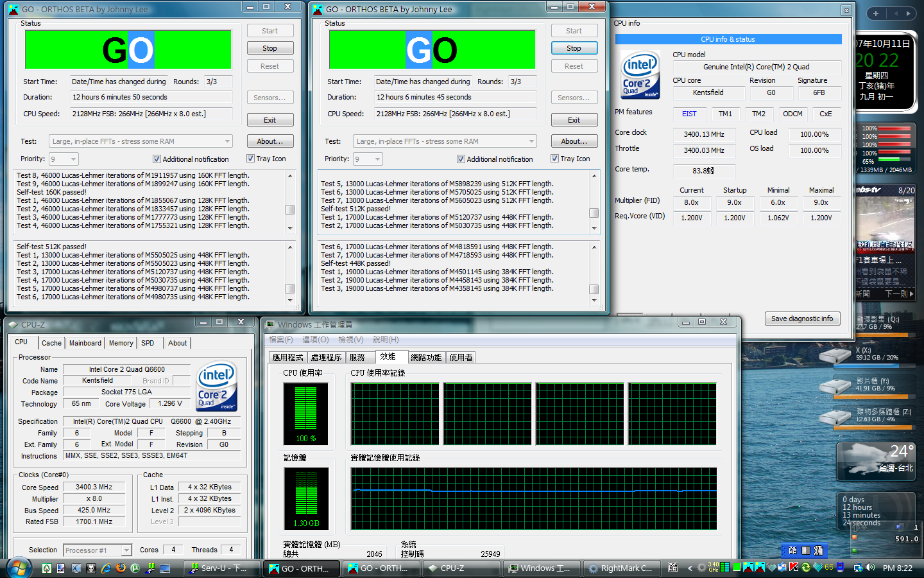The width and height of the screenshot is (924, 578).
Task: Toggle Additional notification in right ORTHOS window
Action: [461, 159]
